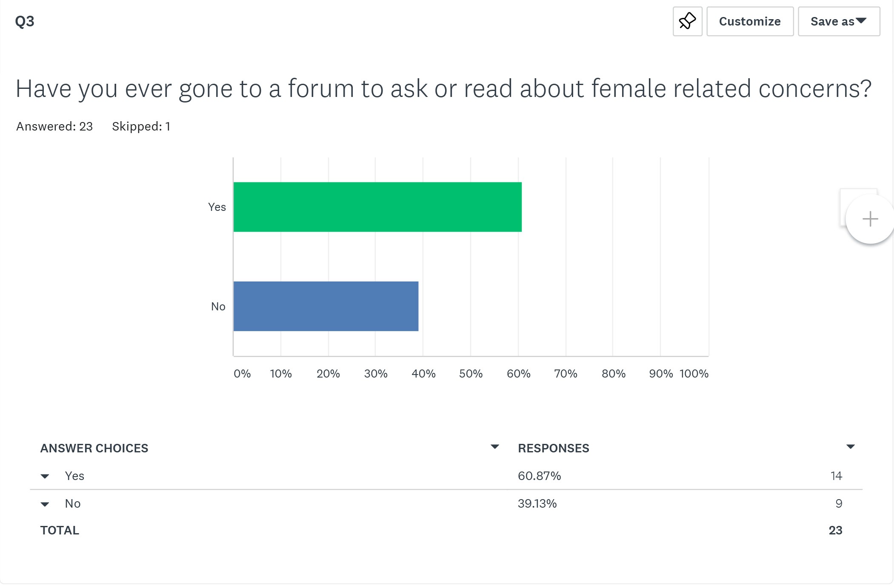The width and height of the screenshot is (894, 588).
Task: Click the blue No bar in chart
Action: [326, 306]
